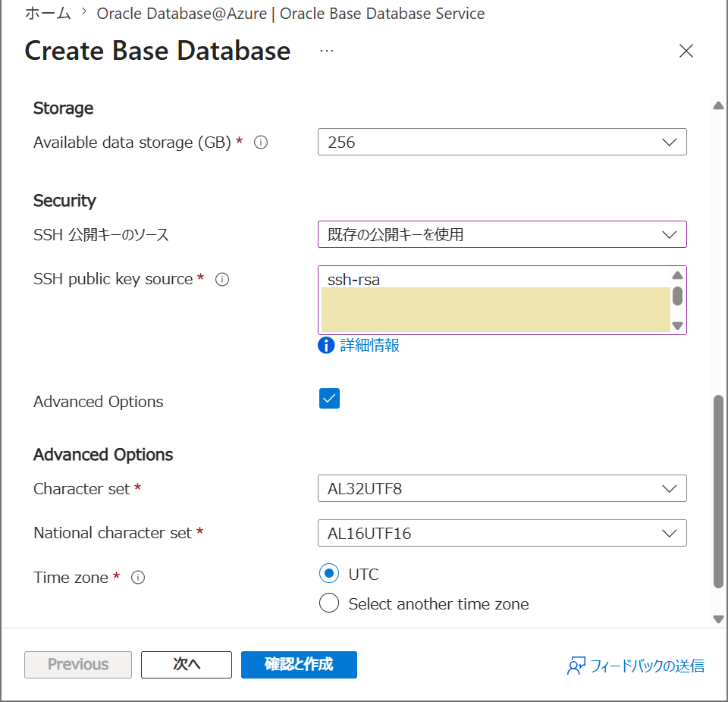The width and height of the screenshot is (728, 702).
Task: Click the feedback person icon
Action: 576,666
